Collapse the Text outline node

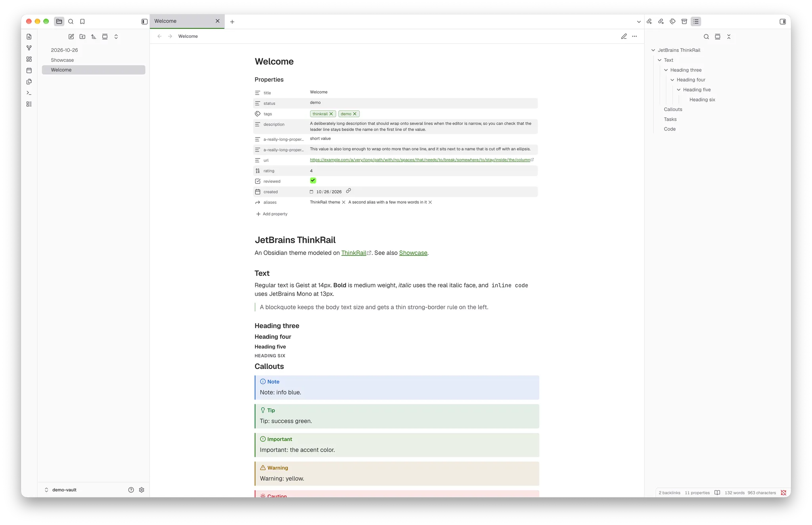click(660, 60)
